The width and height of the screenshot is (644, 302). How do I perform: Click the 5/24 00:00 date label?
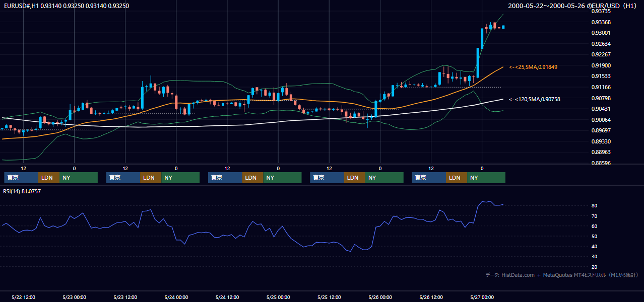[176, 297]
